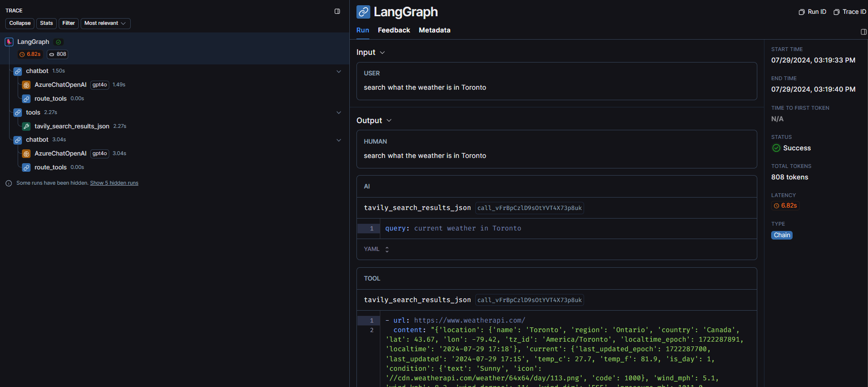Click the end time 03:19:40 PM value
This screenshot has height=387, width=868.
tap(813, 90)
